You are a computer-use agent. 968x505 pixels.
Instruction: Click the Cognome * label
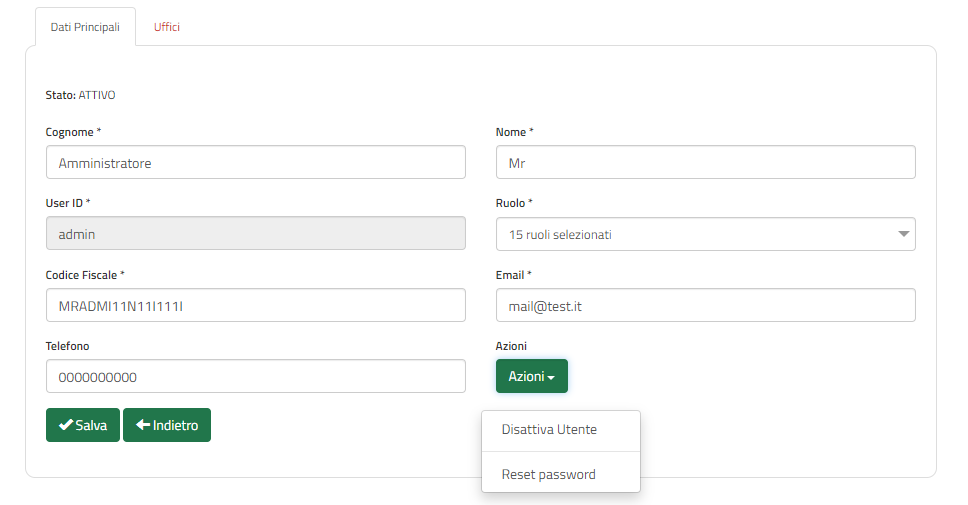73,132
